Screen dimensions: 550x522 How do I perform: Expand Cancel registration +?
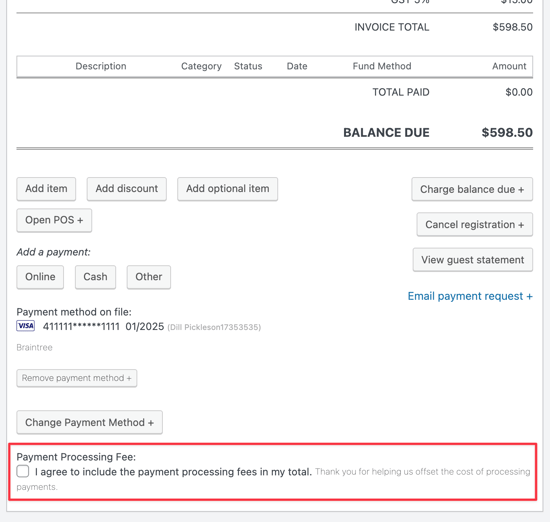(475, 225)
